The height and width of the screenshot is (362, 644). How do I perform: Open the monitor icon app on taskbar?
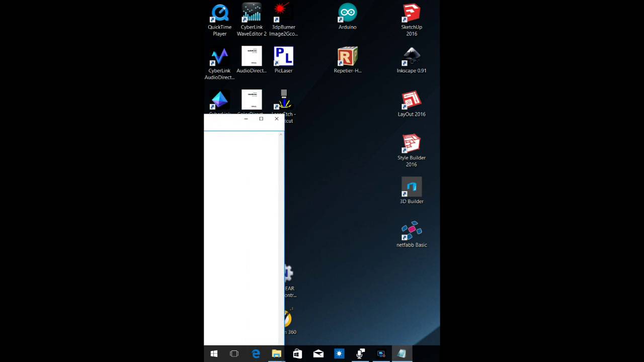coord(381,354)
